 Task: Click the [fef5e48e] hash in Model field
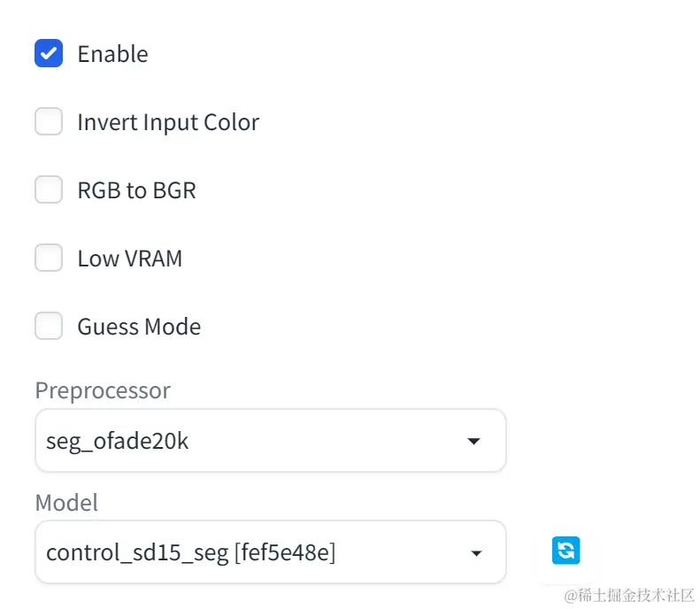click(x=284, y=553)
